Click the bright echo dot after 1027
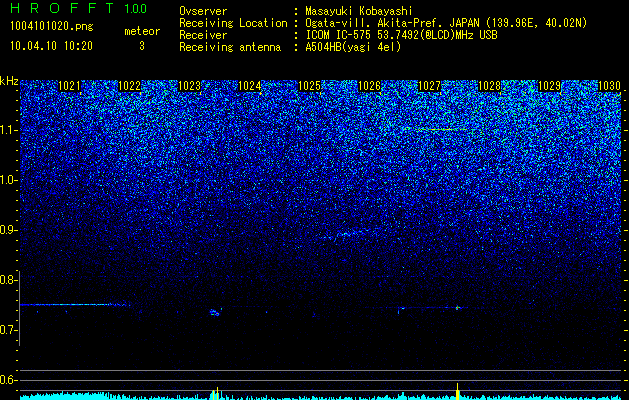This screenshot has height=400, width=629. [x=457, y=308]
